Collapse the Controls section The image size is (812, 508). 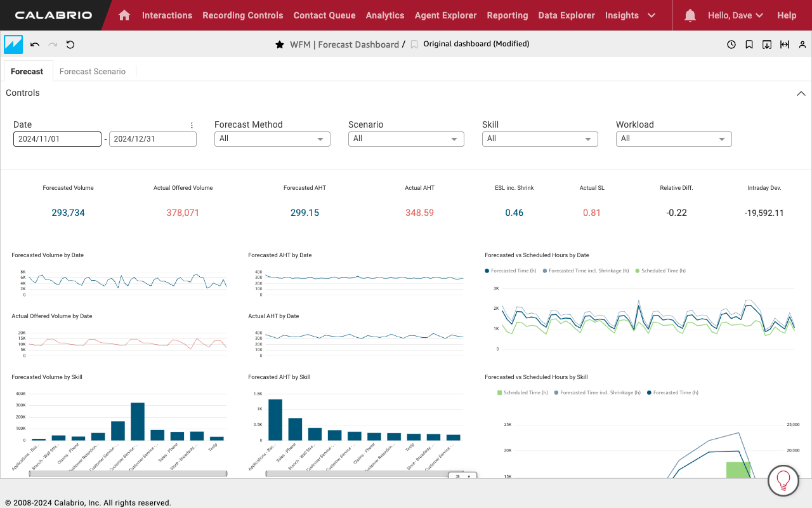(x=801, y=93)
